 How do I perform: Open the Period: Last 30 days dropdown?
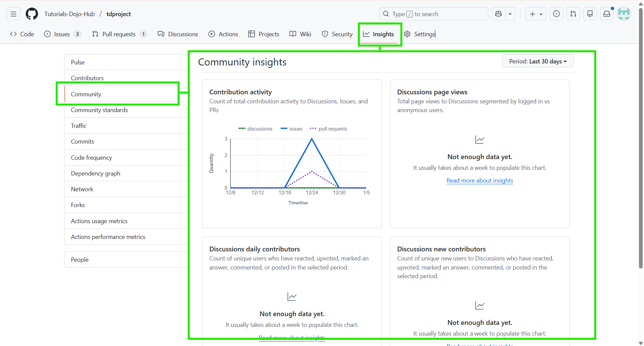[x=537, y=61]
